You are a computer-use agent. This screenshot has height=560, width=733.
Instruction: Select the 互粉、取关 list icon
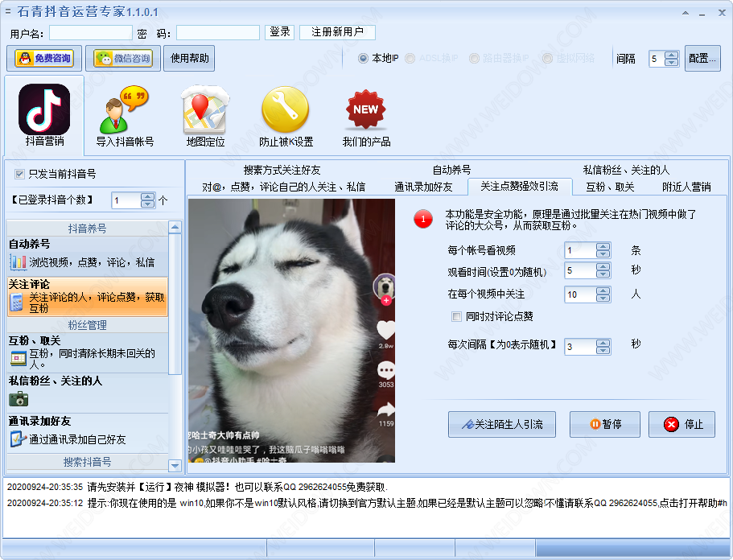pos(19,359)
